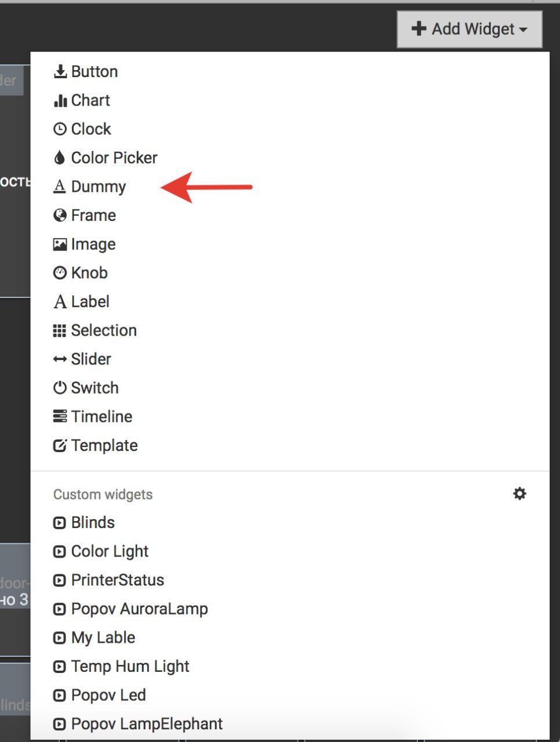The image size is (560, 742).
Task: Click the grid icon beside Selection
Action: click(x=60, y=330)
